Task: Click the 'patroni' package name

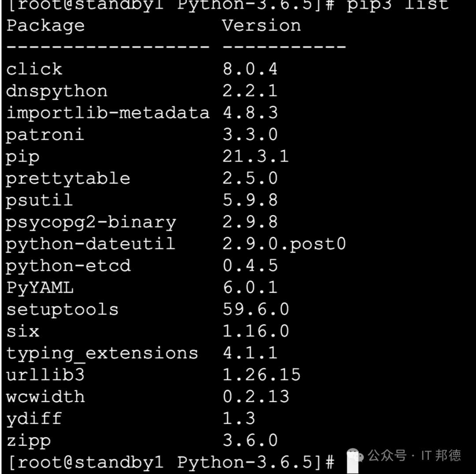Action: (x=45, y=135)
